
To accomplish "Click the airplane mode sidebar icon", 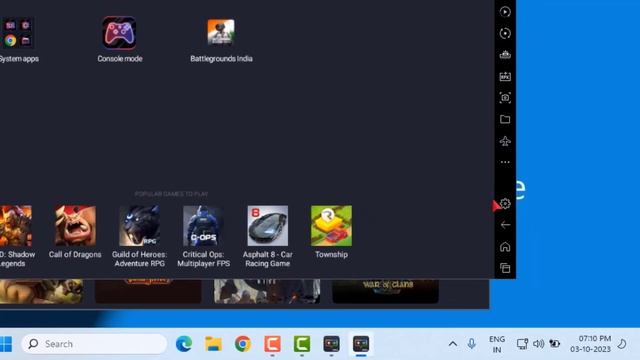I will coord(505,141).
